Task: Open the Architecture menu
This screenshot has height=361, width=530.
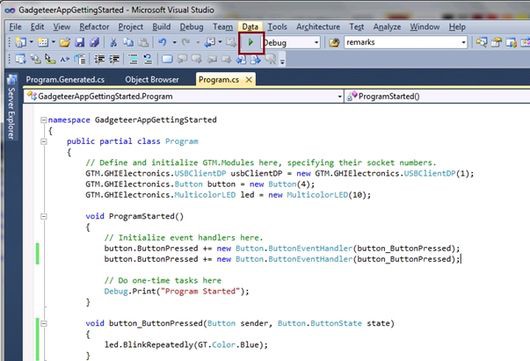Action: (318, 27)
